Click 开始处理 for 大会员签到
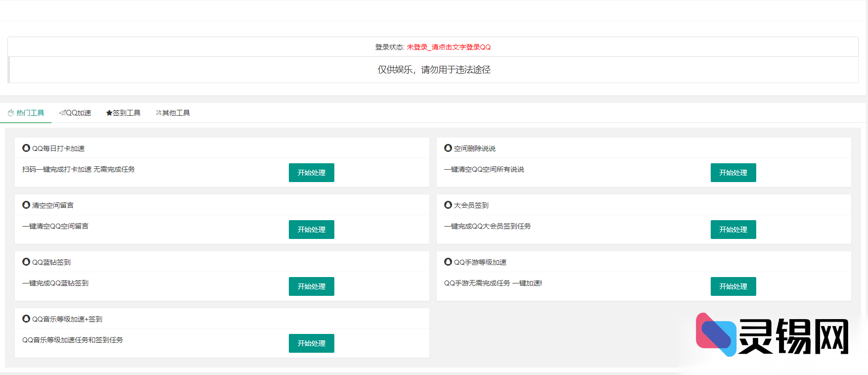 click(x=733, y=230)
